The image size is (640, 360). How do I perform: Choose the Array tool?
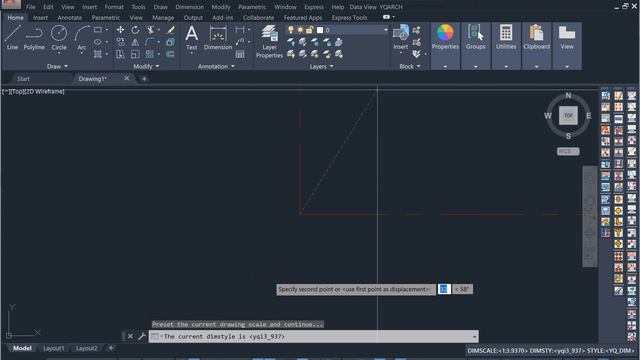(x=150, y=54)
